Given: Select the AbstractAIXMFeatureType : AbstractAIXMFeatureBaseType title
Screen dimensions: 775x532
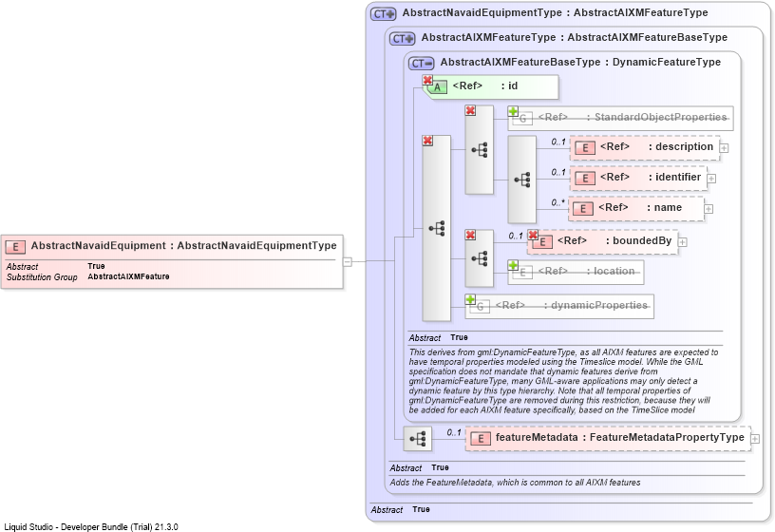Looking at the screenshot, I should point(575,38).
